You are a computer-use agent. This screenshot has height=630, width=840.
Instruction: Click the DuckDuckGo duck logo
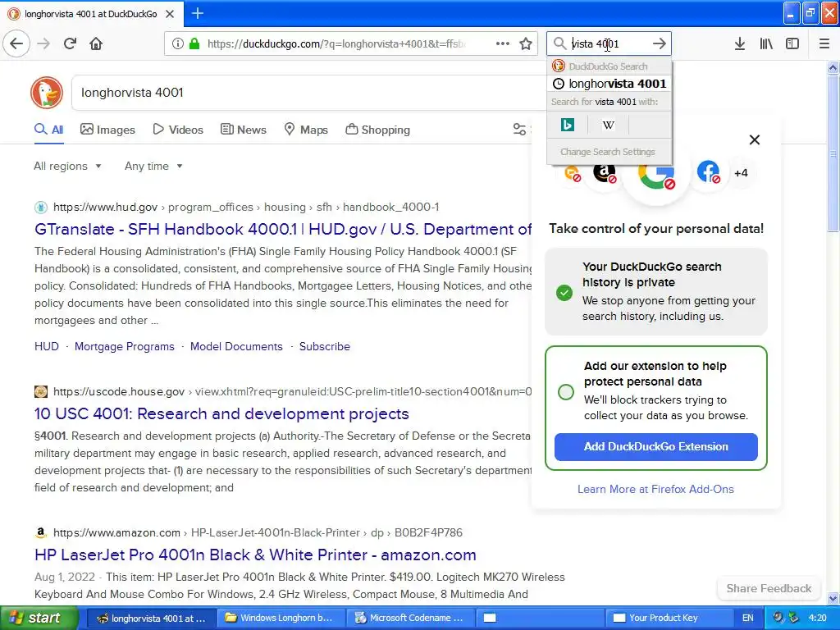[x=47, y=93]
